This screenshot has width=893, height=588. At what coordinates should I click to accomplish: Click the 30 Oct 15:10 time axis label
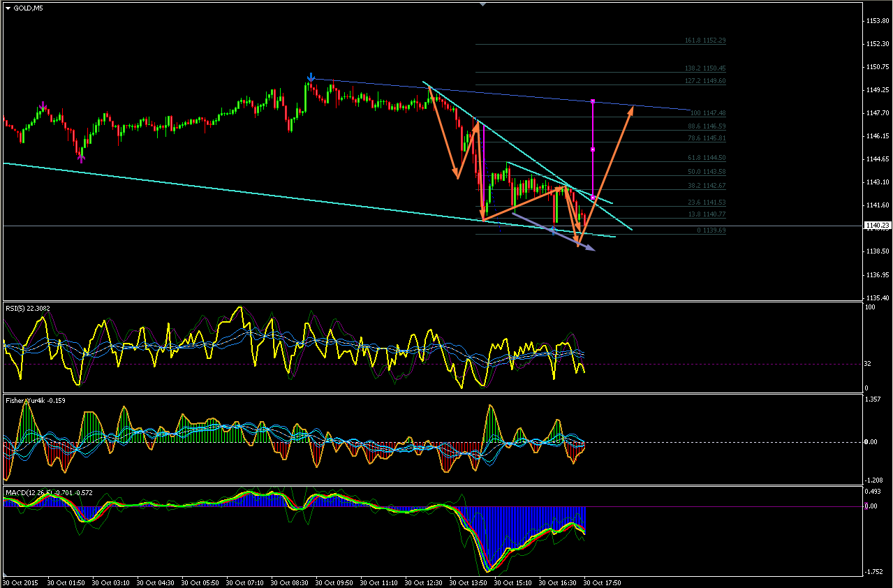coord(514,582)
